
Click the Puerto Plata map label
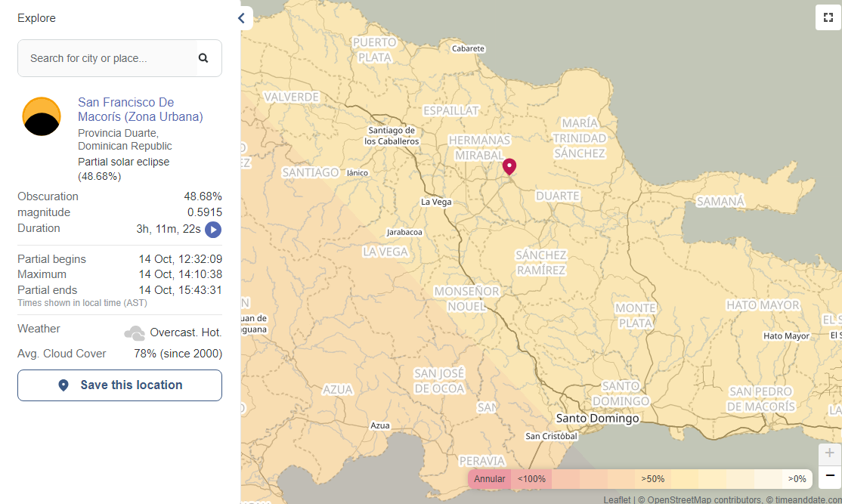click(374, 50)
